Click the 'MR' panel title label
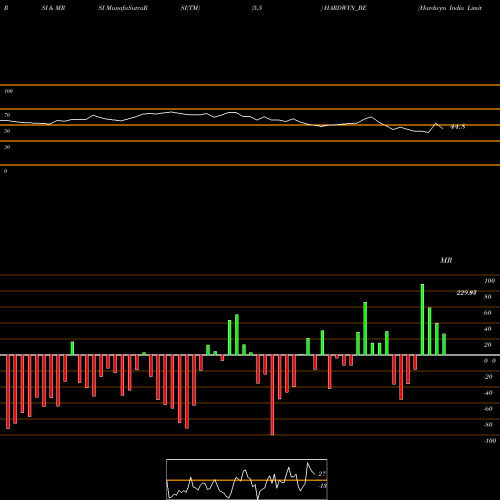Screen dimensions: 500x500 pos(446,260)
